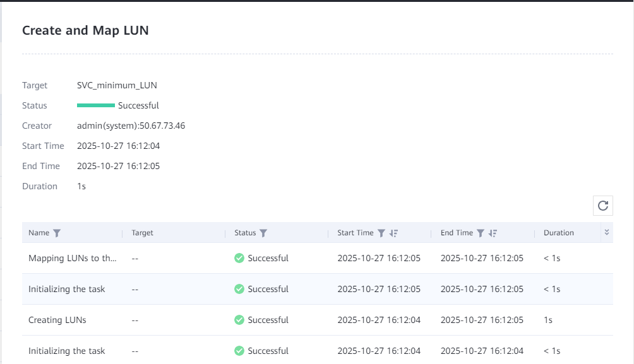Viewport: 634px width, 364px height.
Task: Click the Duration column header
Action: (558, 233)
